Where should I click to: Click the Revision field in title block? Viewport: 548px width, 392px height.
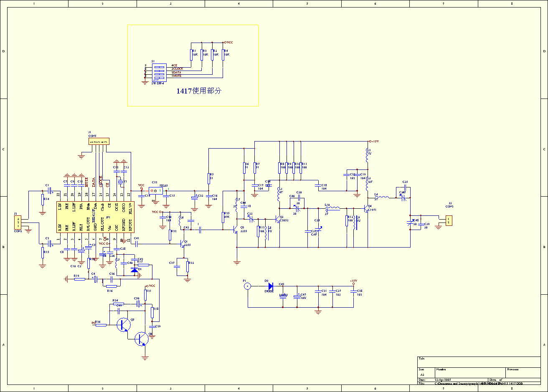click(523, 373)
